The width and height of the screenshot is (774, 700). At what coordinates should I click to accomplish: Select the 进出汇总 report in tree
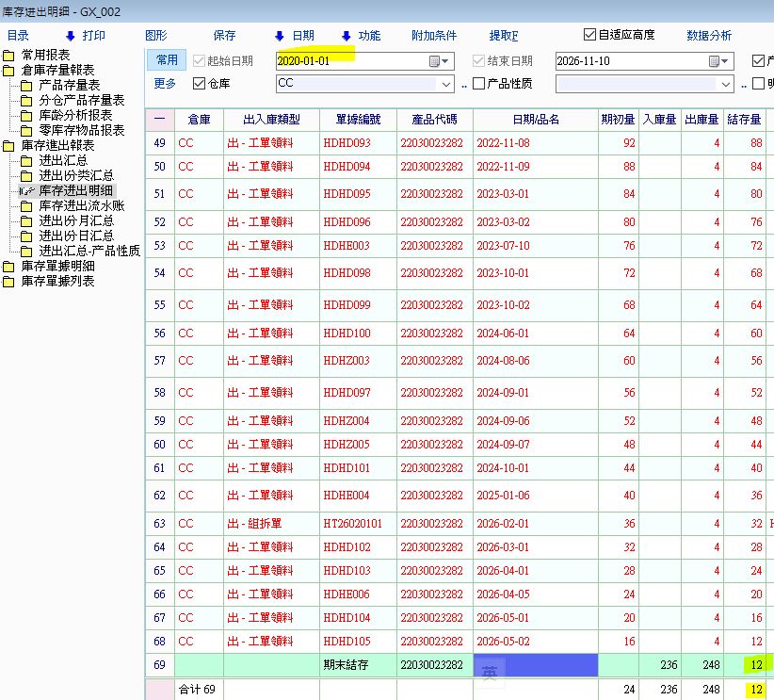coord(63,161)
